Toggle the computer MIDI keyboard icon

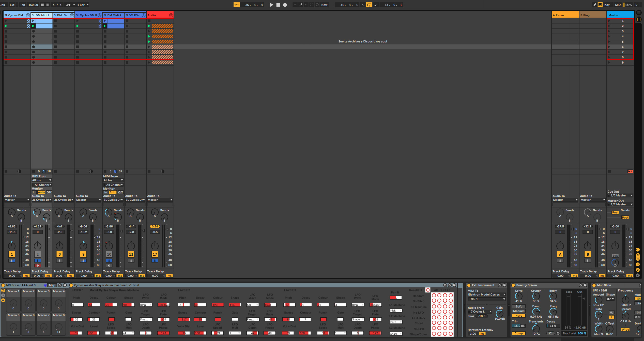coord(600,5)
